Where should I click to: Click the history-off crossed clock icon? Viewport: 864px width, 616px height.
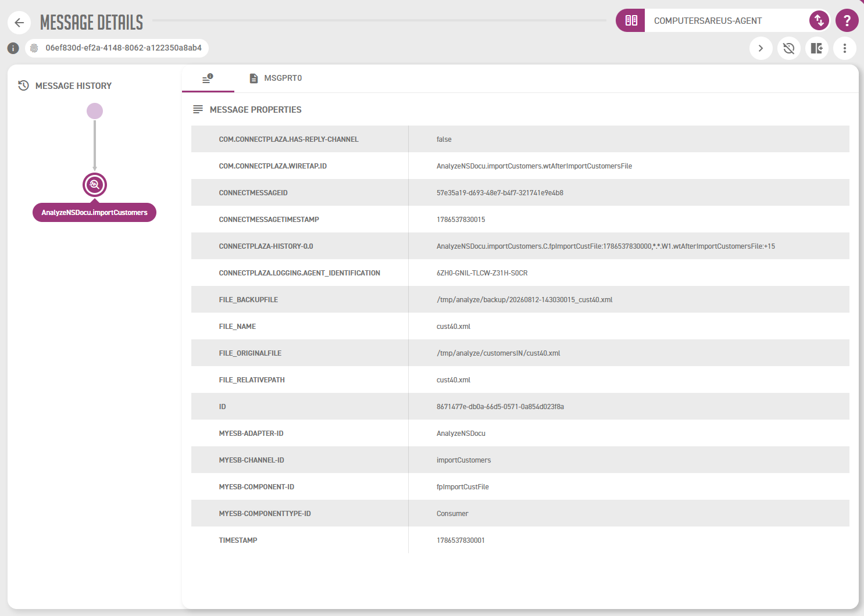coord(788,48)
